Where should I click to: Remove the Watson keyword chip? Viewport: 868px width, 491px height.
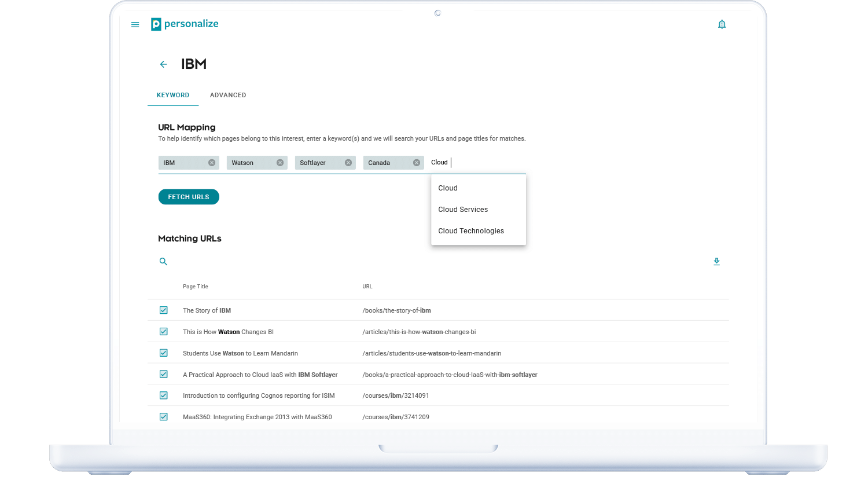280,163
